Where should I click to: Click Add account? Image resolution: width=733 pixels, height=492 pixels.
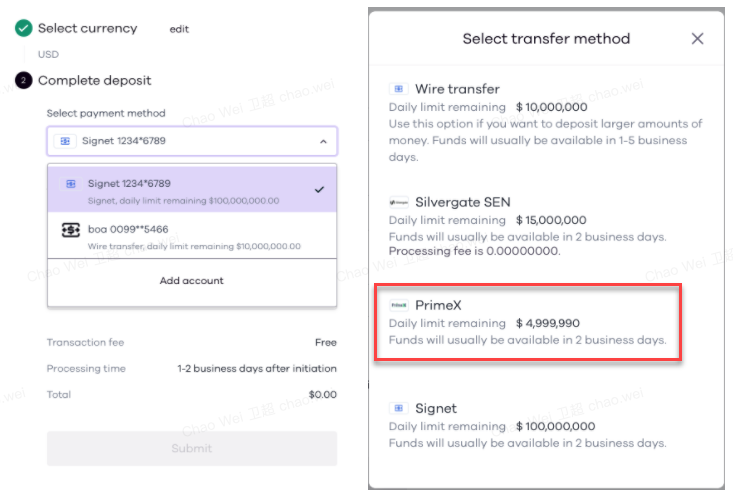pyautogui.click(x=192, y=281)
